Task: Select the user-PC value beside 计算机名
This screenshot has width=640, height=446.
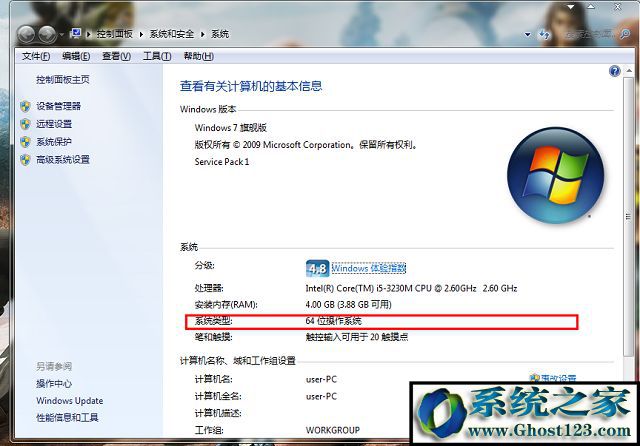Action: click(321, 379)
